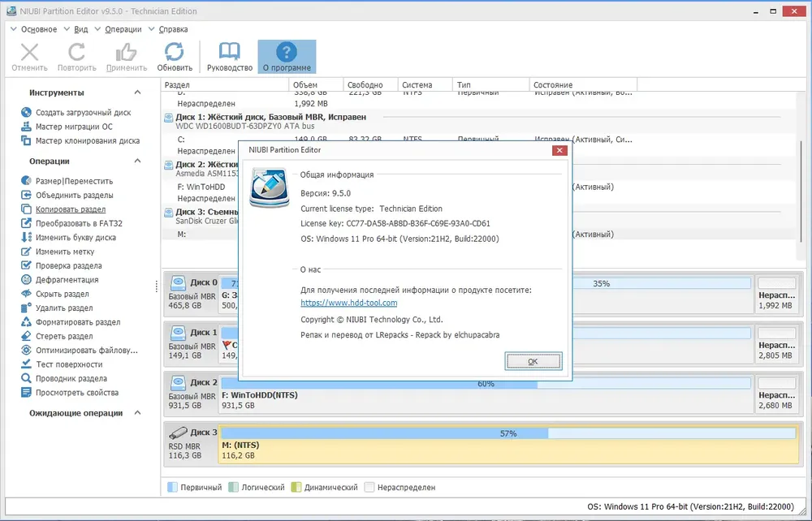Viewport: 812px width, 521px height.
Task: Confirm the dialog with OK button
Action: (x=533, y=361)
